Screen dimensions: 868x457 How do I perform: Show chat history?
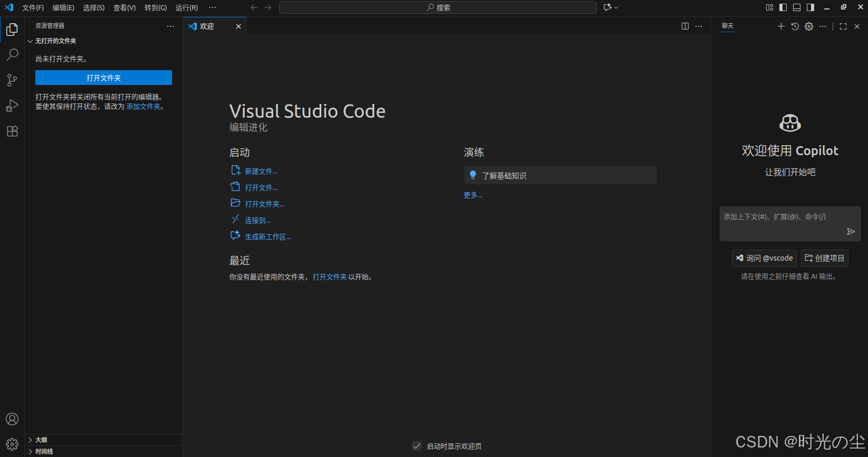795,26
